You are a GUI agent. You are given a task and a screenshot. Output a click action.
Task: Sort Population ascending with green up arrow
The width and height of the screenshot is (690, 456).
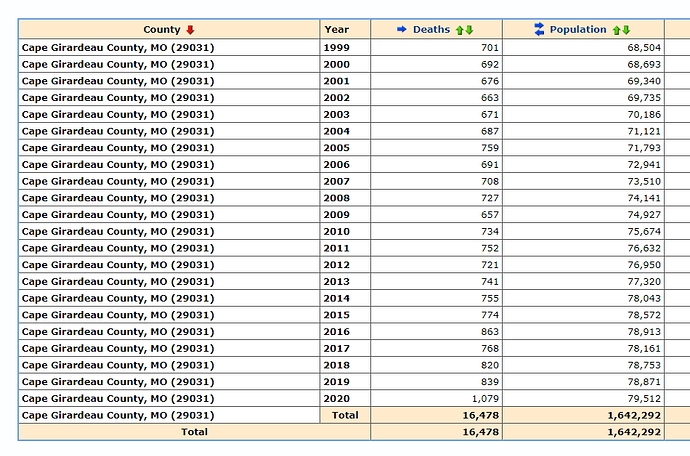(x=617, y=30)
